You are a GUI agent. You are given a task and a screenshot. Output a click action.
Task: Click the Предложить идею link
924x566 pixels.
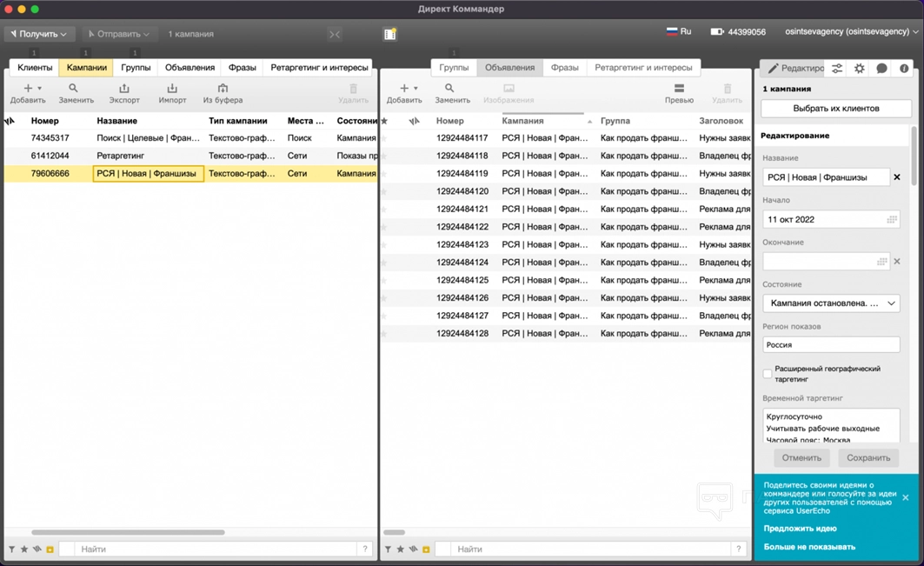pos(800,529)
